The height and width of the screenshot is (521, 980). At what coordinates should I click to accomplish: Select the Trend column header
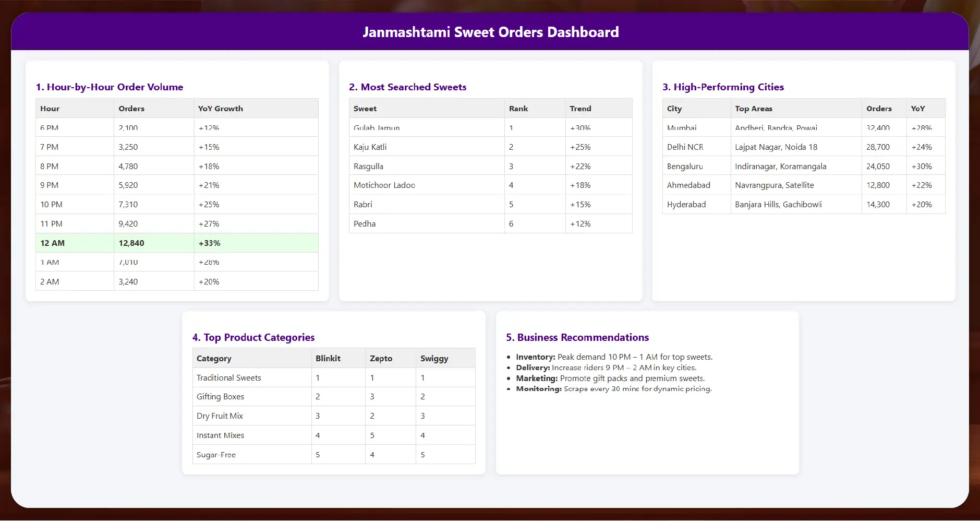click(580, 108)
